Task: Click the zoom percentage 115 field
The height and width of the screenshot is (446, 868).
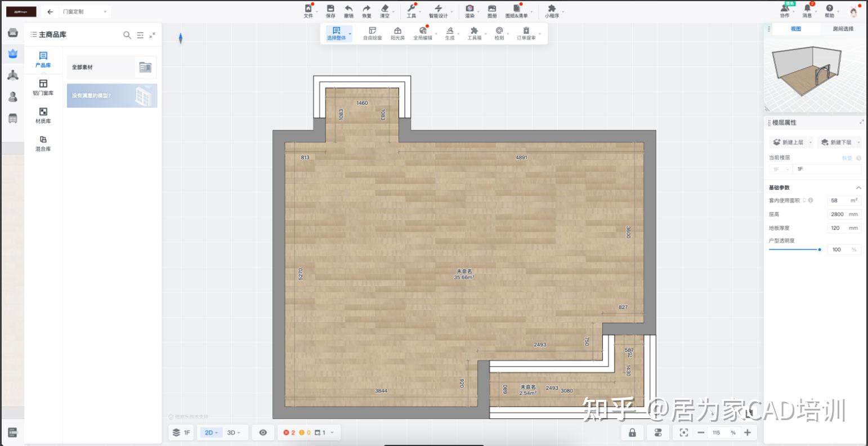Action: pyautogui.click(x=723, y=432)
